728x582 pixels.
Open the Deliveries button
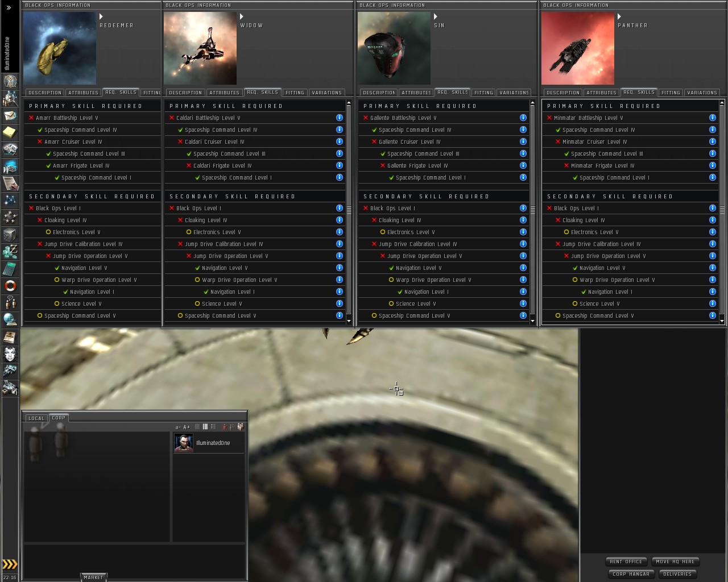pyautogui.click(x=677, y=574)
